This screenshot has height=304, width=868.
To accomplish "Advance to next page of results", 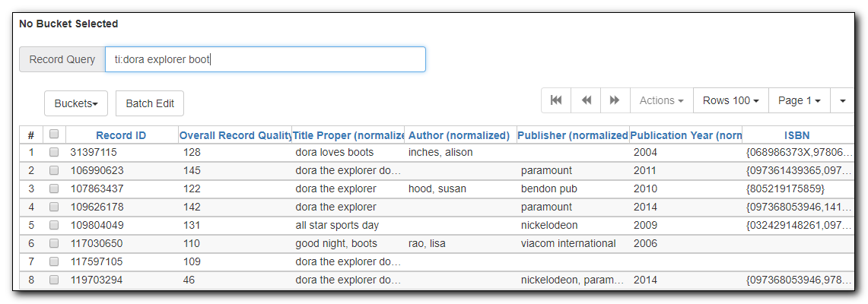I will point(615,100).
